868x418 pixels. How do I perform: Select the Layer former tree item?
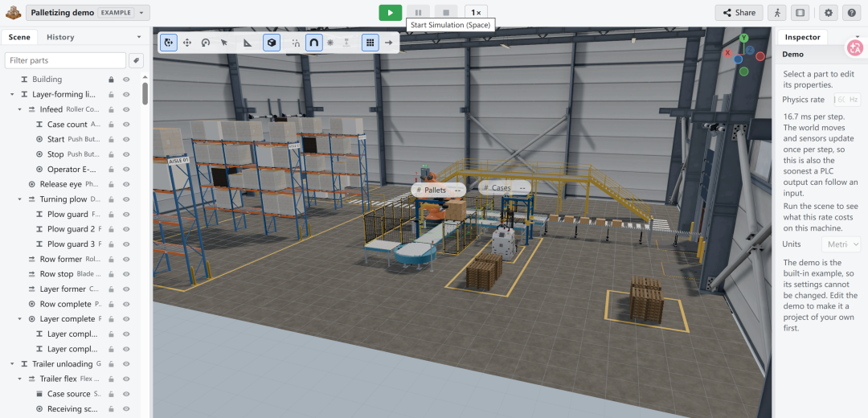coord(64,289)
